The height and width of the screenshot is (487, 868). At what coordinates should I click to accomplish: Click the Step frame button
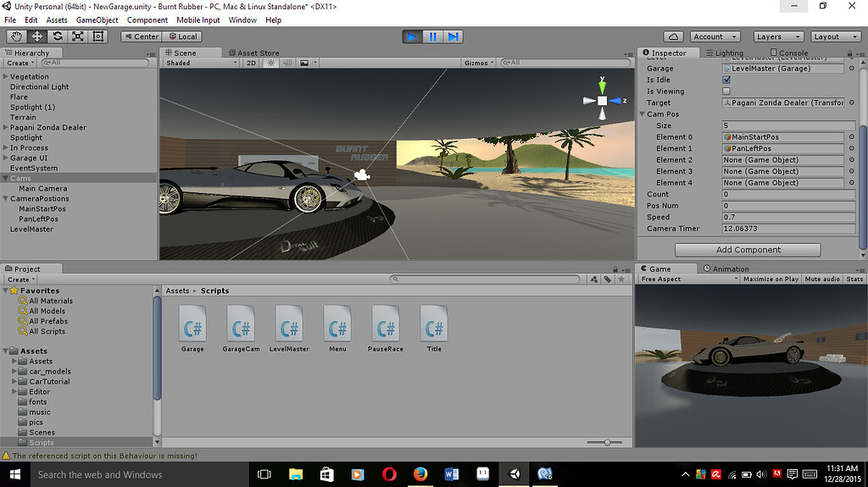click(453, 36)
